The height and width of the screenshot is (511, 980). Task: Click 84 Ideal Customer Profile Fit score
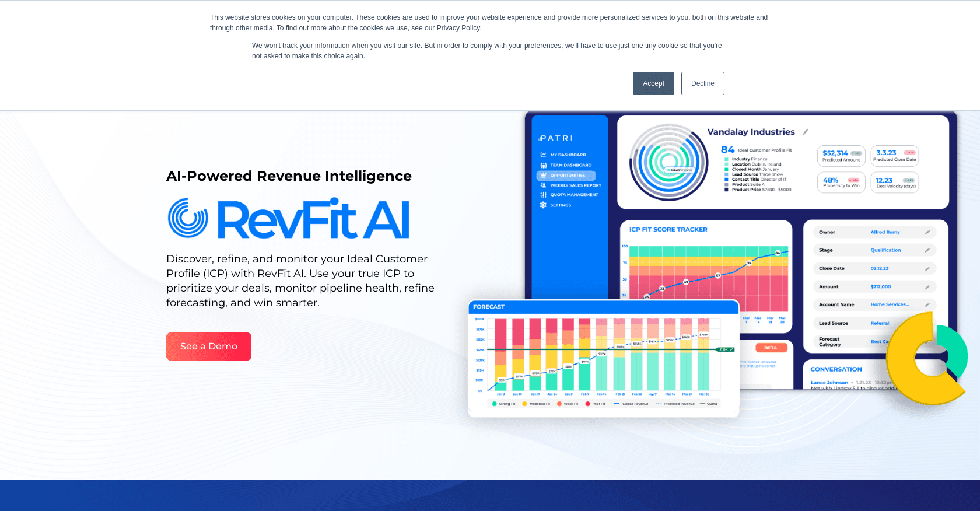tap(757, 150)
